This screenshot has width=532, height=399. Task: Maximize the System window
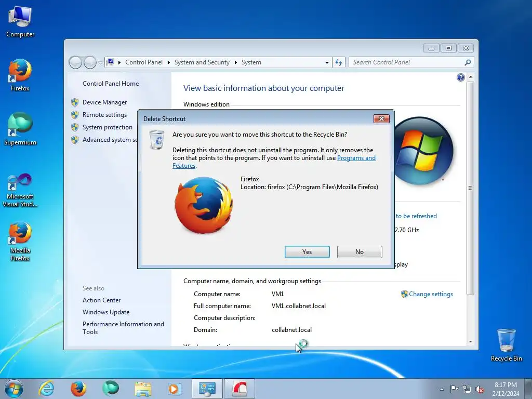(448, 48)
